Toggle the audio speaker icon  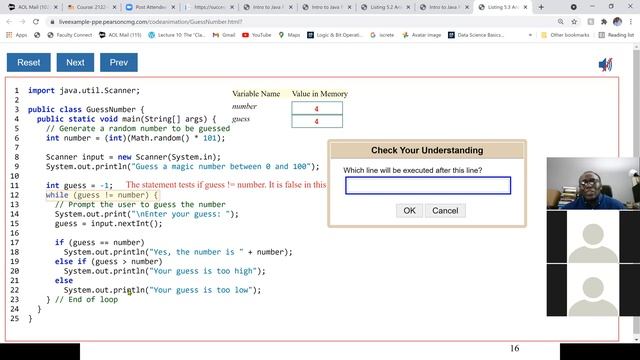point(605,64)
